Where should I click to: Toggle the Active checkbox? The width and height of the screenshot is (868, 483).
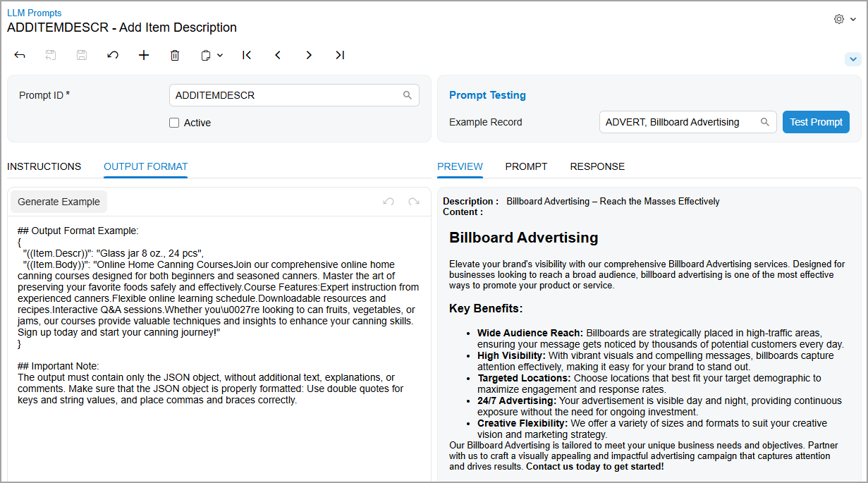(174, 123)
